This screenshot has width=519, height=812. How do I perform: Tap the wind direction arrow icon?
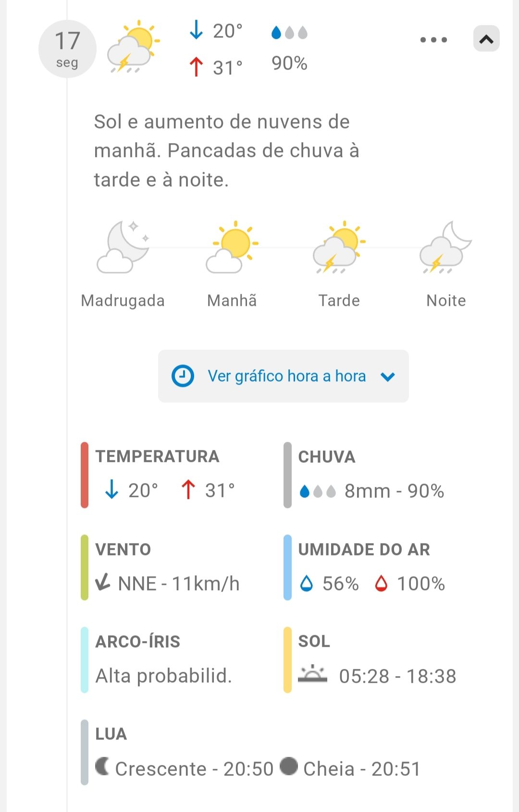(x=103, y=582)
